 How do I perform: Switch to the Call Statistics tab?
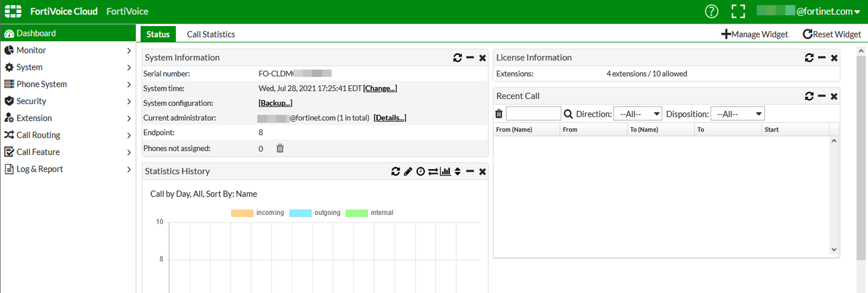211,34
